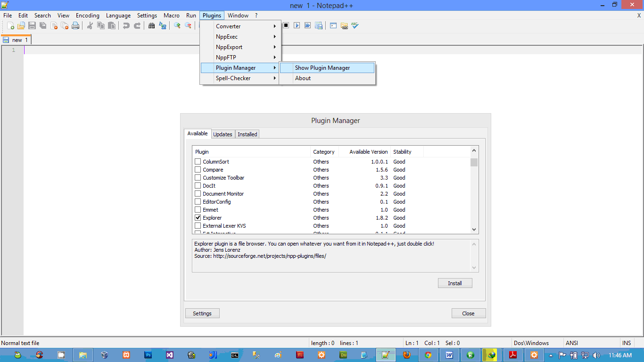Image resolution: width=644 pixels, height=362 pixels.
Task: Check the Compare plugin checkbox
Action: click(198, 170)
